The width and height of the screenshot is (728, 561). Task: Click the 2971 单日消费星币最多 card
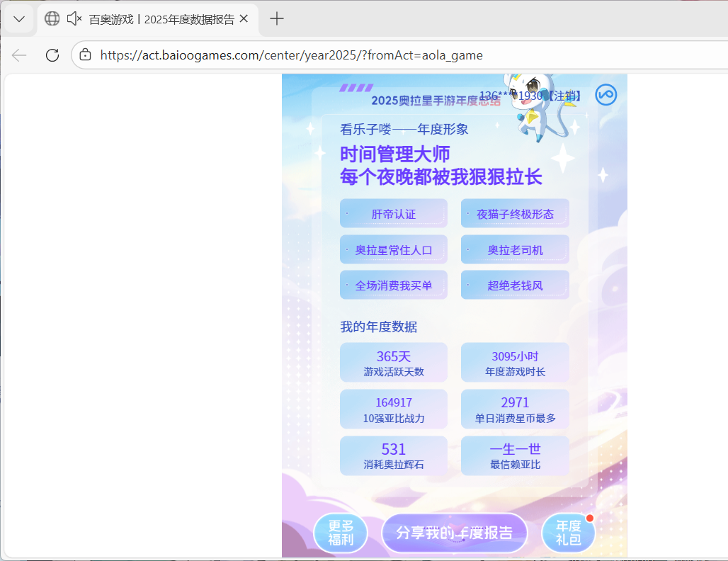(x=515, y=409)
